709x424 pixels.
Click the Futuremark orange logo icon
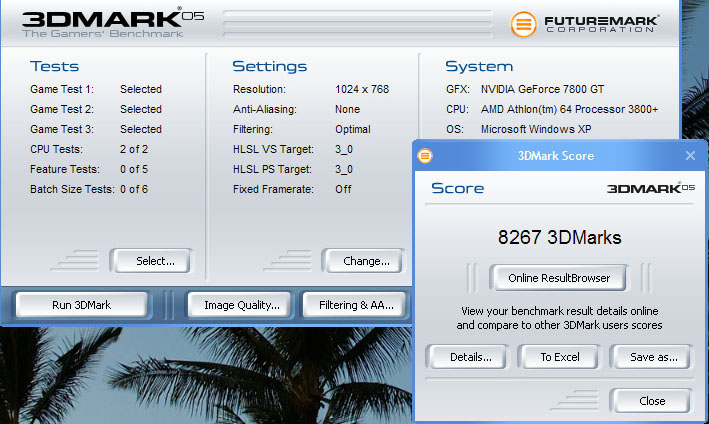click(524, 24)
